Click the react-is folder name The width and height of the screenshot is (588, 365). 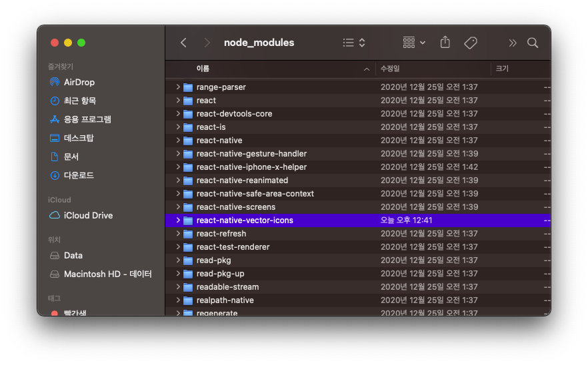211,127
